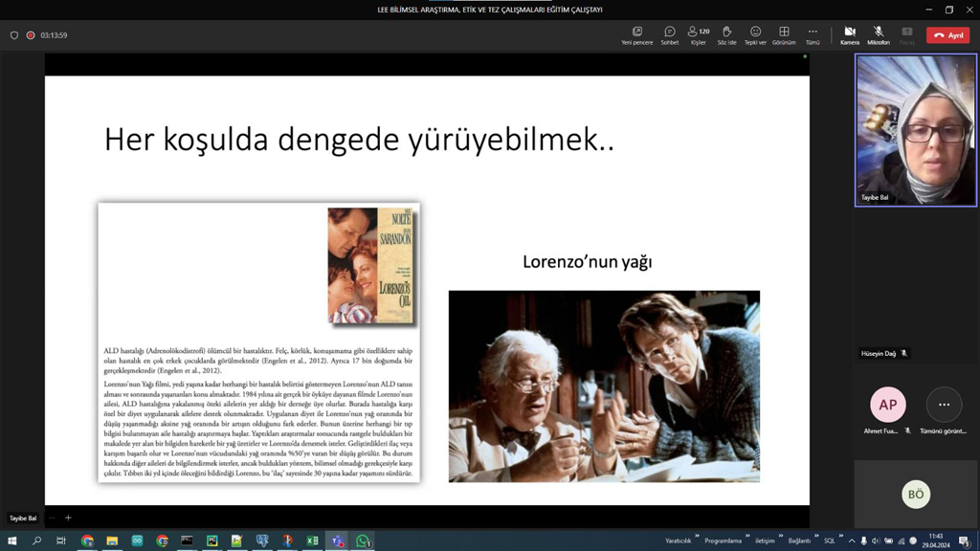Click the zoom-in plus icon below the slide
Viewport: 980px width, 551px height.
(x=68, y=518)
